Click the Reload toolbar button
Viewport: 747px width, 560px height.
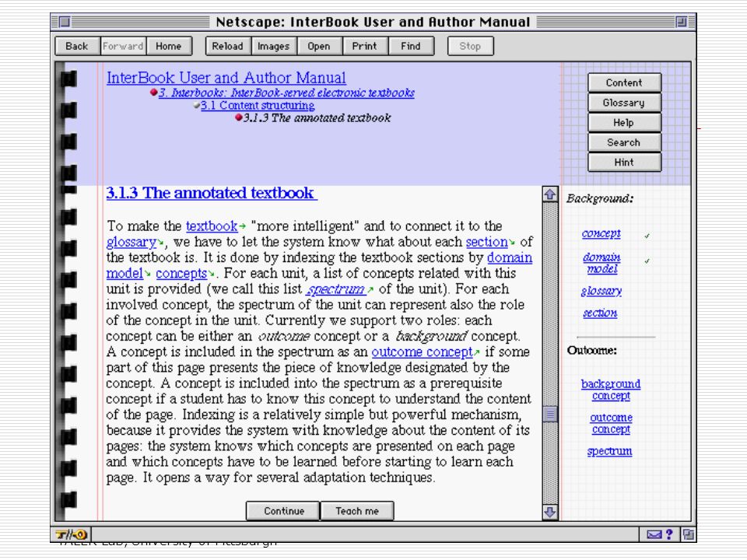point(228,46)
